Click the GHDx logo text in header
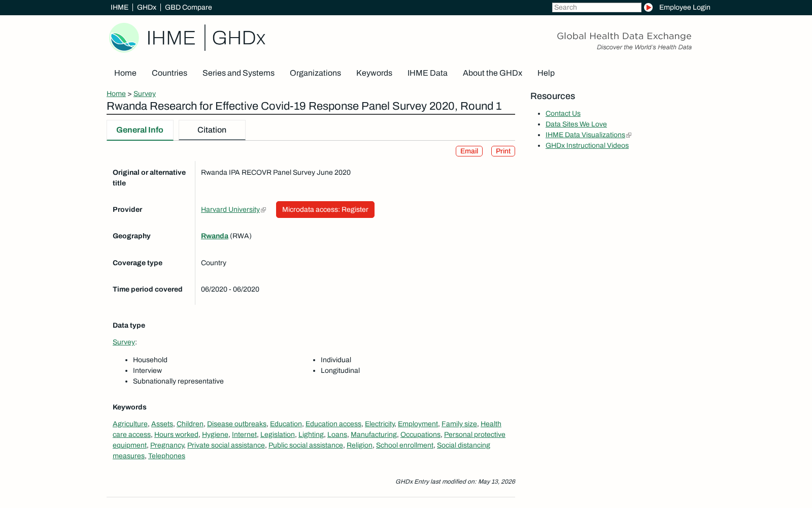The image size is (812, 508). tap(239, 38)
